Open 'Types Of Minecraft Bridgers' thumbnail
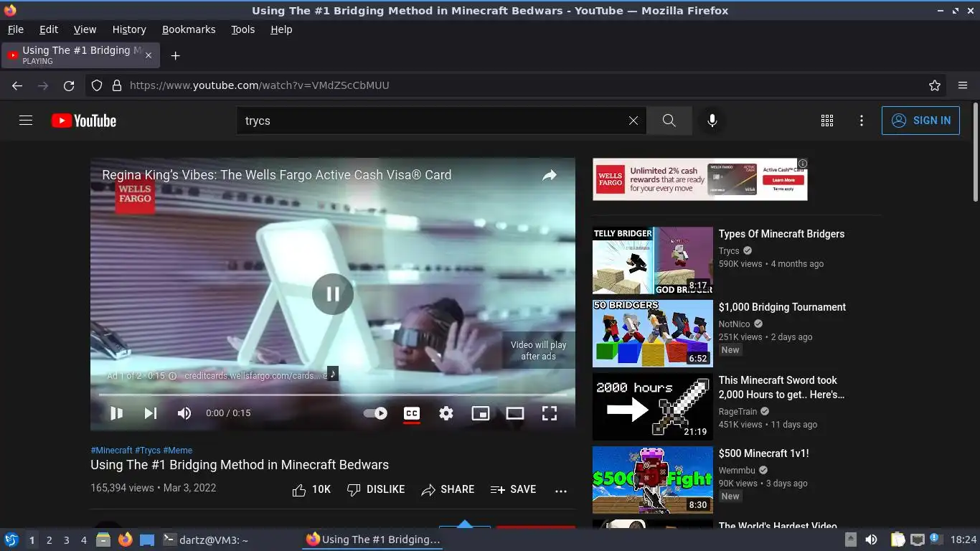Image resolution: width=980 pixels, height=551 pixels. [x=653, y=261]
